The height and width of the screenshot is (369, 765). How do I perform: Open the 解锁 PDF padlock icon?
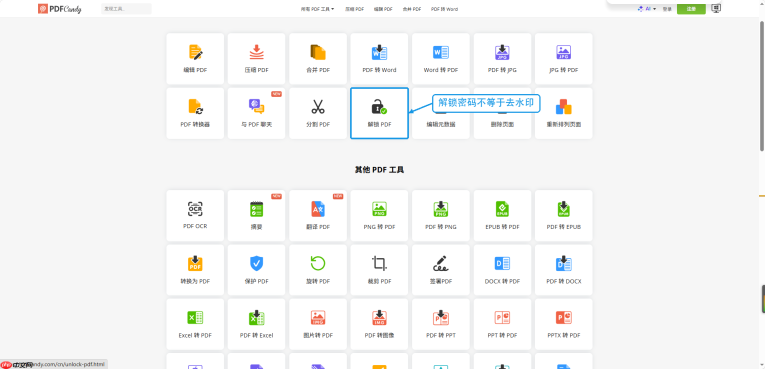click(379, 106)
